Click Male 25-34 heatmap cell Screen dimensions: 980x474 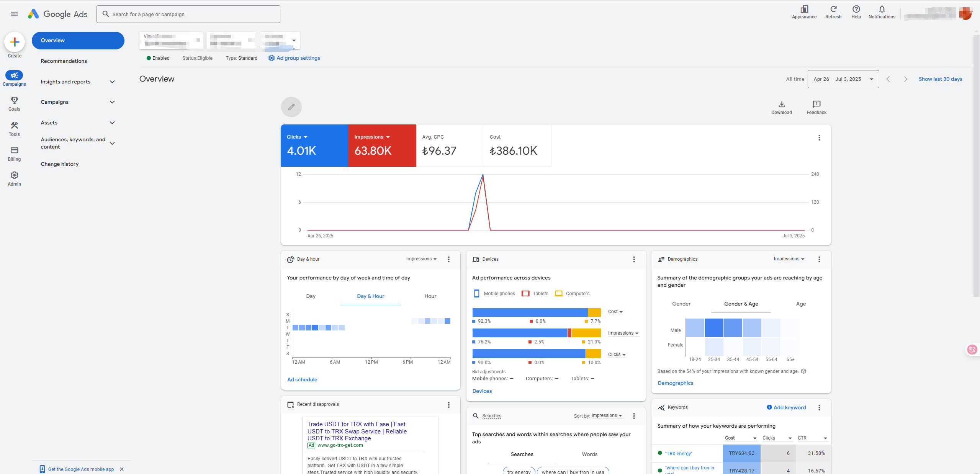point(714,328)
